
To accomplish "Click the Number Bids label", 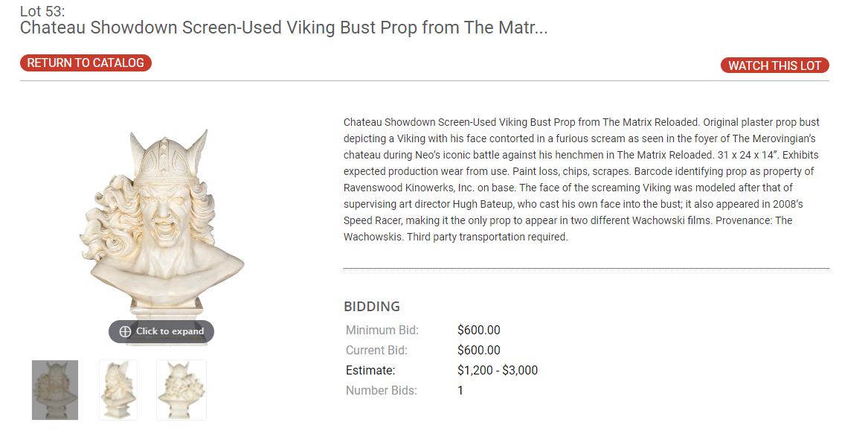I will 382,390.
